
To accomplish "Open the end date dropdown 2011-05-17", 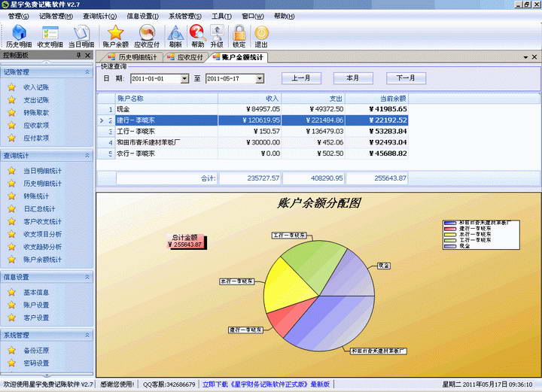I will click(x=260, y=79).
